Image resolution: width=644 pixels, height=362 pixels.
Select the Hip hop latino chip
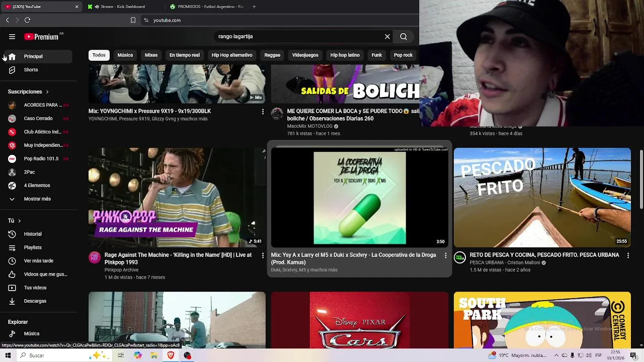345,55
